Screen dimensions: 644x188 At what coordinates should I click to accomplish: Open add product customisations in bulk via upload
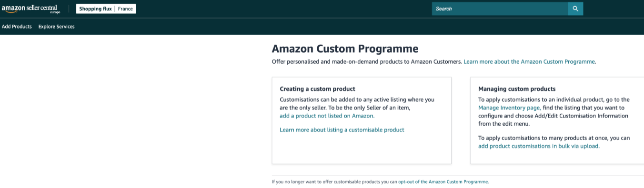pyautogui.click(x=538, y=147)
